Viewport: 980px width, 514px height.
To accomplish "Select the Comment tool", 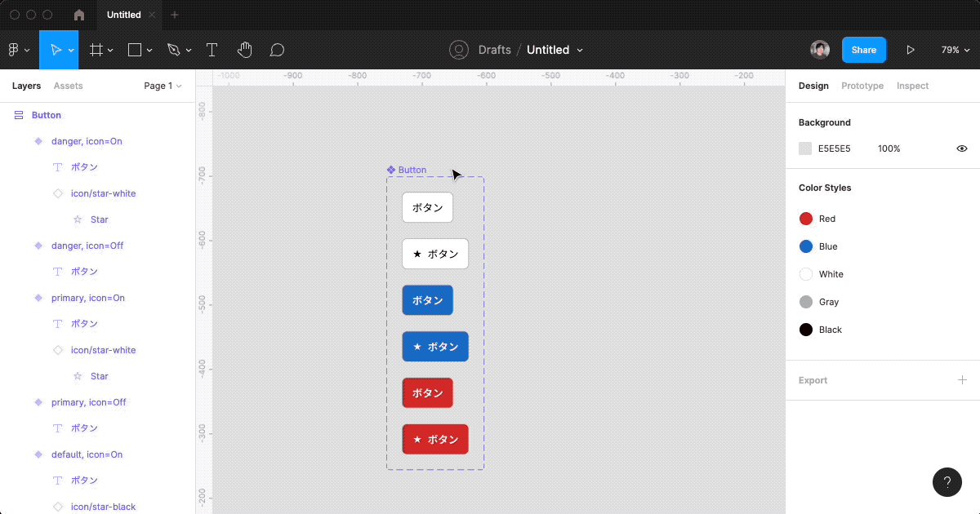I will pyautogui.click(x=277, y=50).
